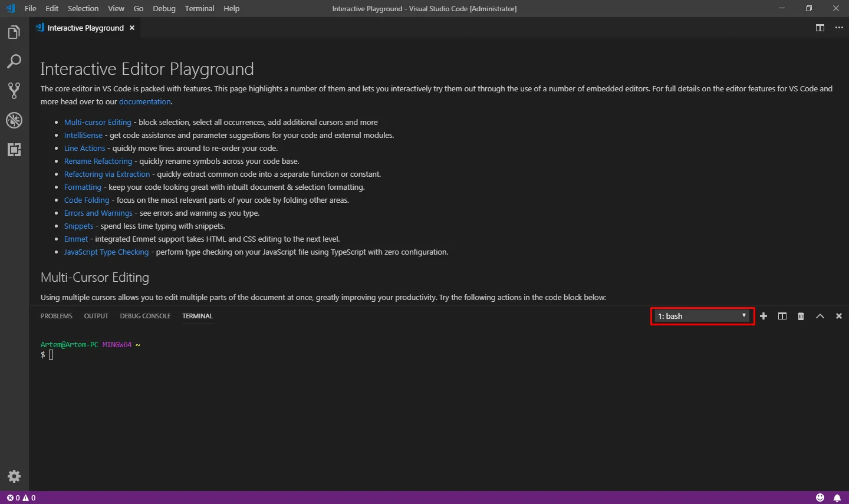
Task: Click the errors count in status bar
Action: (x=13, y=498)
